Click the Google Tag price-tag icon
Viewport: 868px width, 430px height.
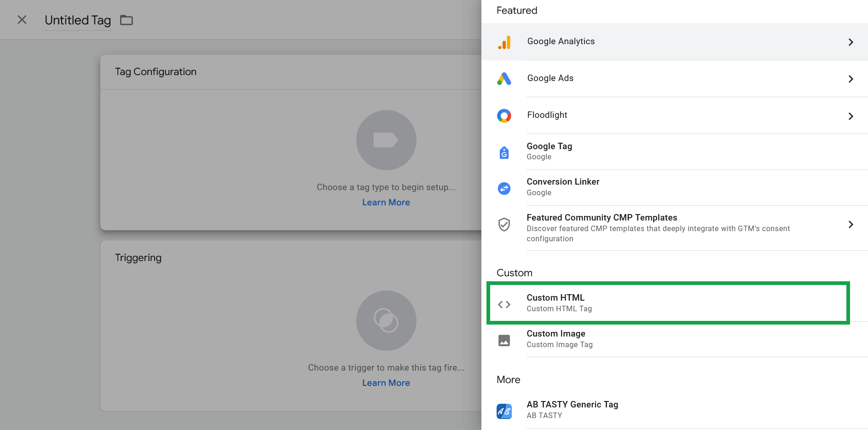[504, 152]
